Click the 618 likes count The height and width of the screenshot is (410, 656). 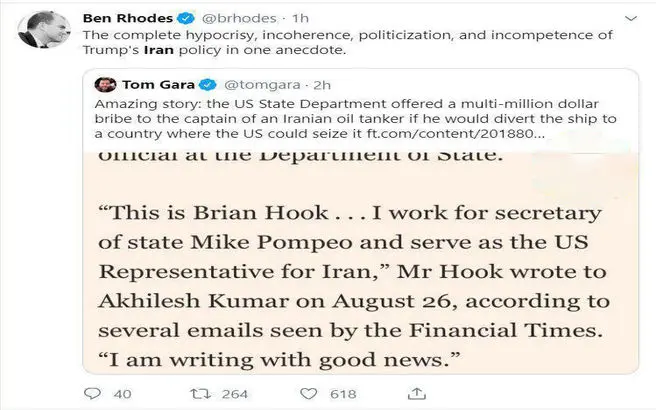[x=343, y=394]
